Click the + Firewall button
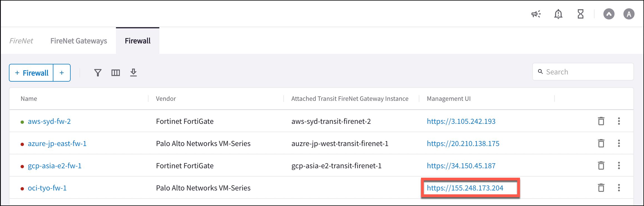This screenshot has height=206, width=644. [31, 72]
